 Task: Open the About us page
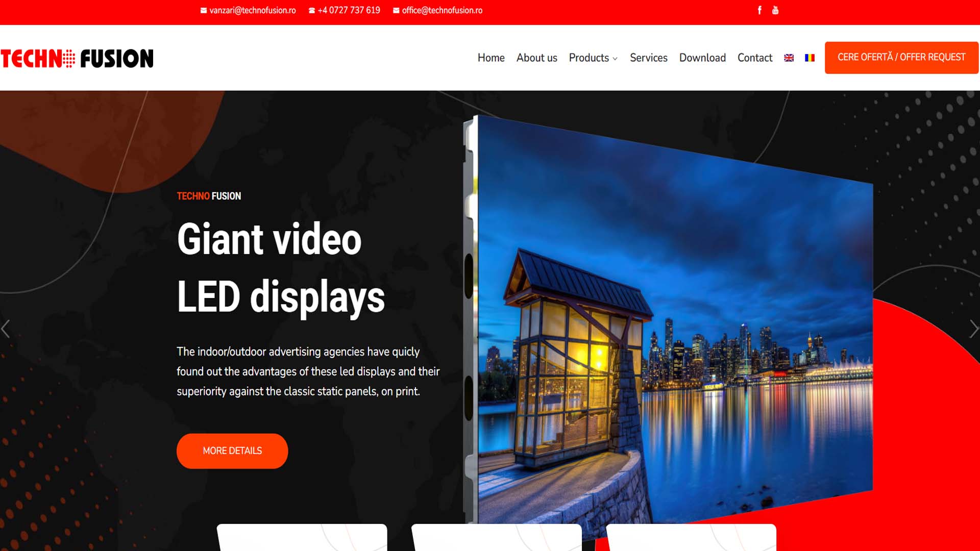[536, 58]
